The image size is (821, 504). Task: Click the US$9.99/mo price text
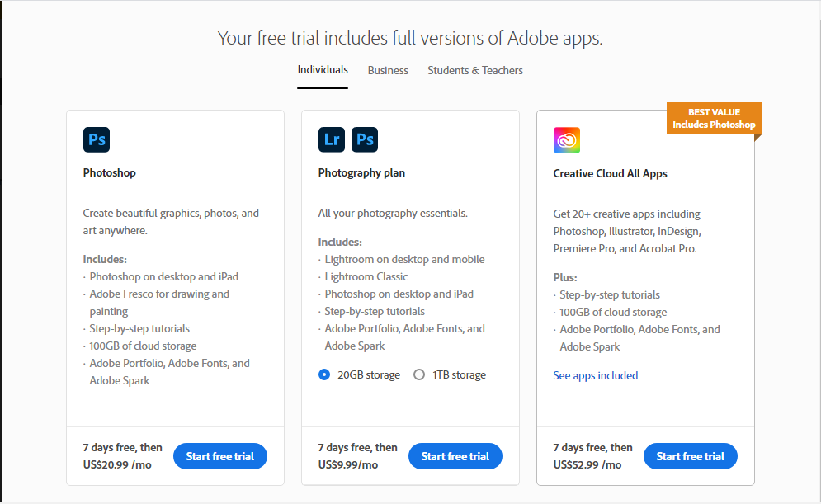(348, 464)
